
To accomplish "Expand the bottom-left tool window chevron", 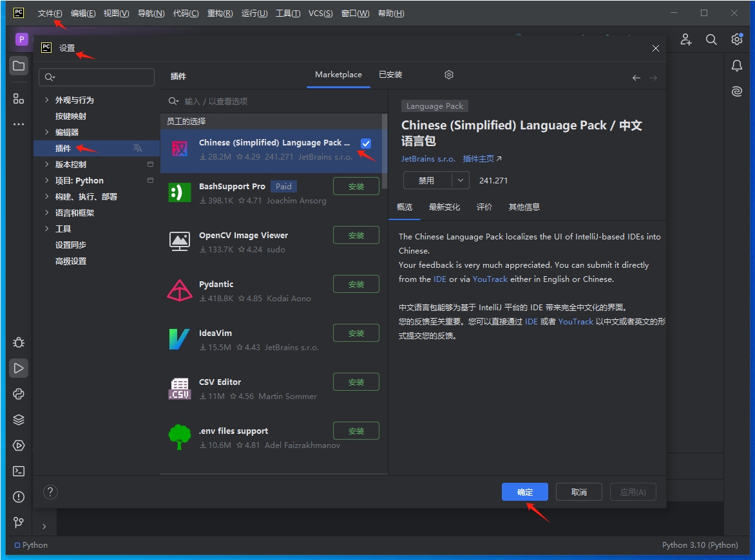I will [x=44, y=527].
